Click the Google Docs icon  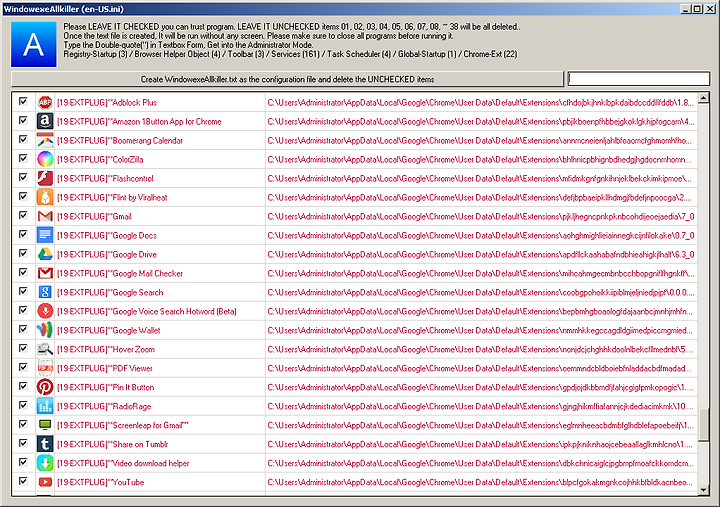[45, 235]
